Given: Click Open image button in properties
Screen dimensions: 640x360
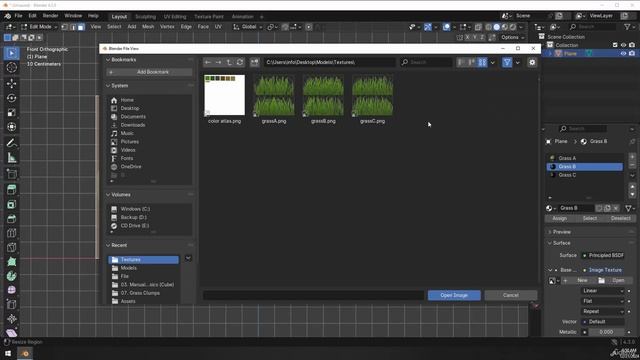Looking at the screenshot, I should coord(614,280).
